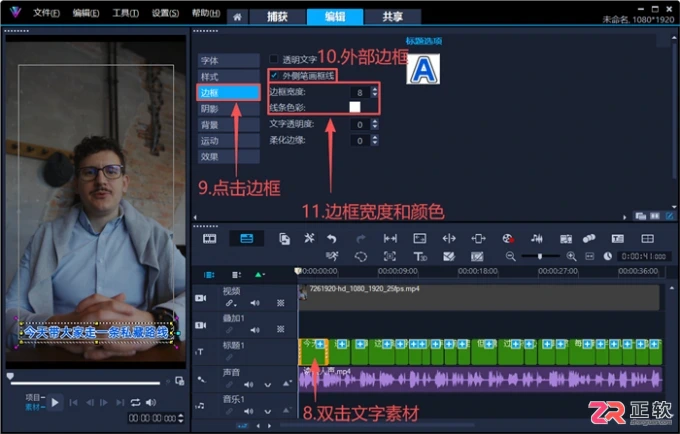The height and width of the screenshot is (434, 680).
Task: Switch to storyboard view
Action: tap(209, 238)
